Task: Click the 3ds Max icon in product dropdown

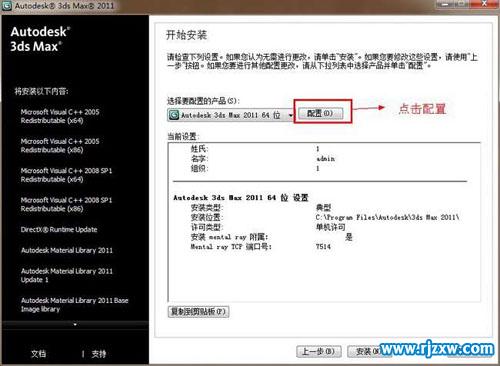Action: click(x=174, y=115)
